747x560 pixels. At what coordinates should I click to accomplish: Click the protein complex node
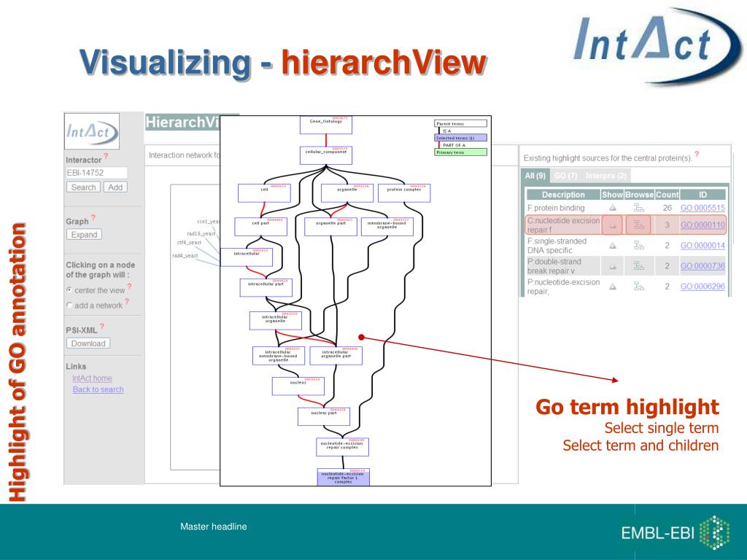click(404, 192)
